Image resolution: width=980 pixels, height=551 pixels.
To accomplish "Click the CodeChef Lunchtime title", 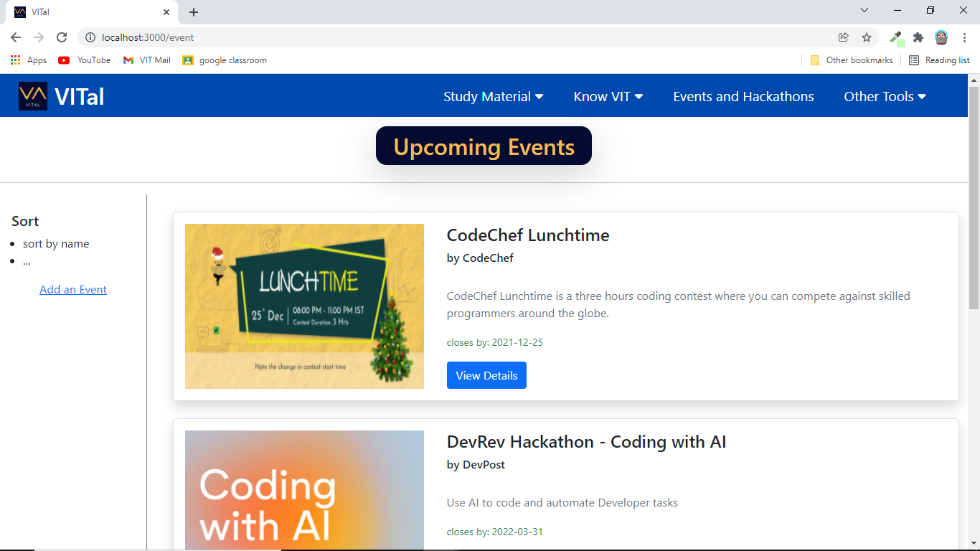I will click(x=528, y=235).
